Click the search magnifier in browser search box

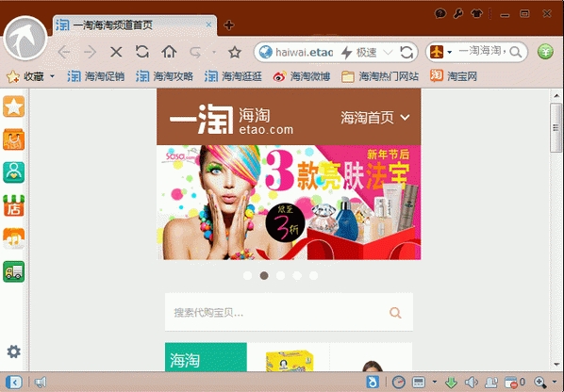click(516, 53)
